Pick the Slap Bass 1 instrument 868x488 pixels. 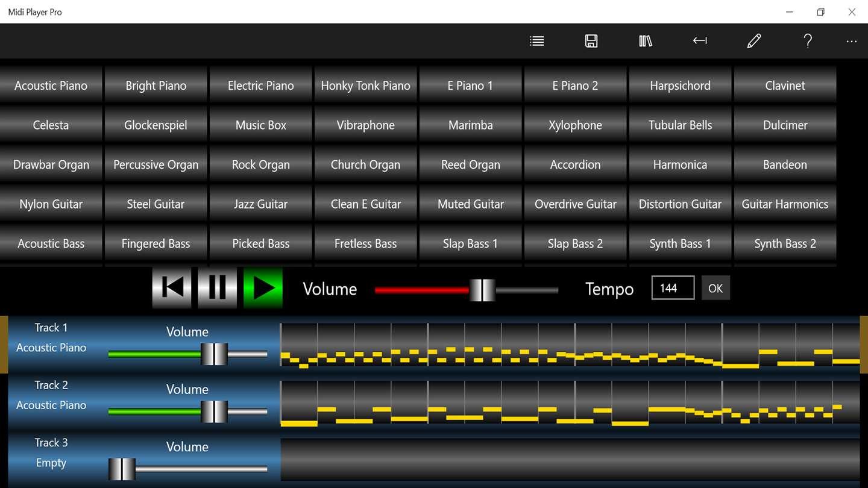[470, 243]
